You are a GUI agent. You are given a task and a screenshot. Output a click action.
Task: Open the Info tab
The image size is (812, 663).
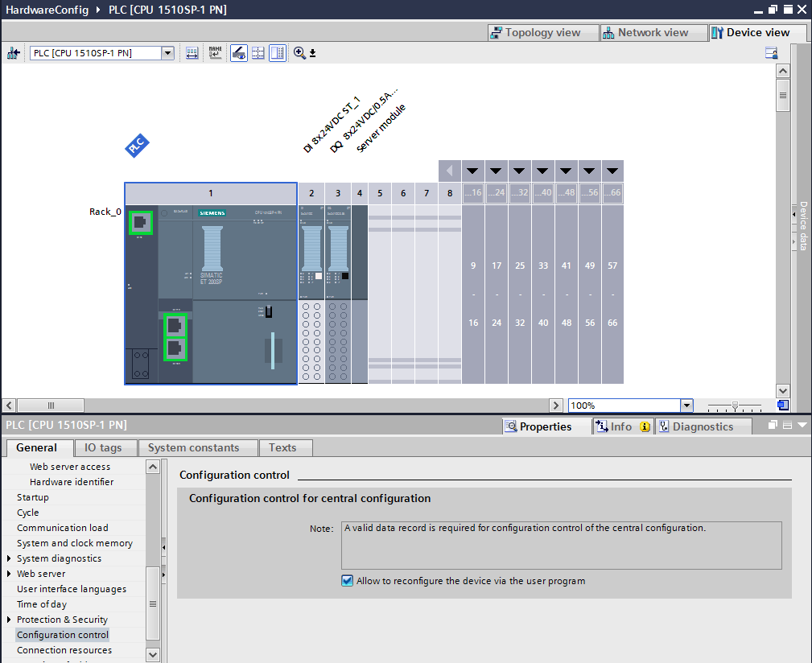point(623,426)
